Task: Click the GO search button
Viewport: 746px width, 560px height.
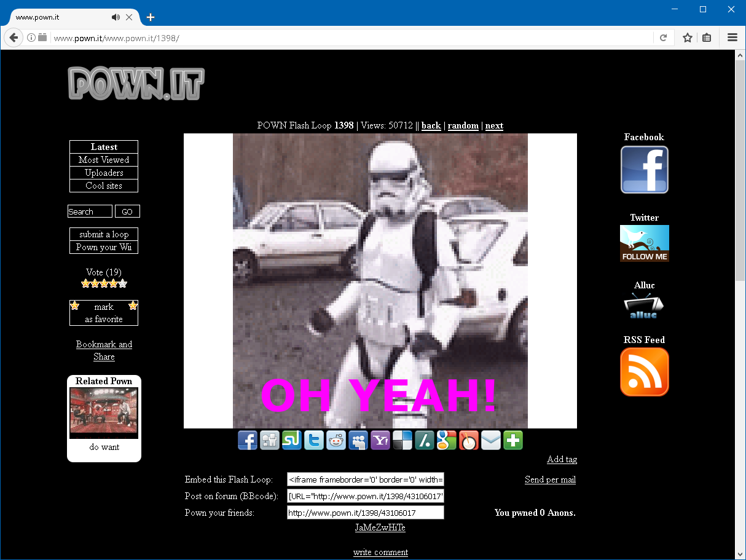Action: tap(127, 211)
